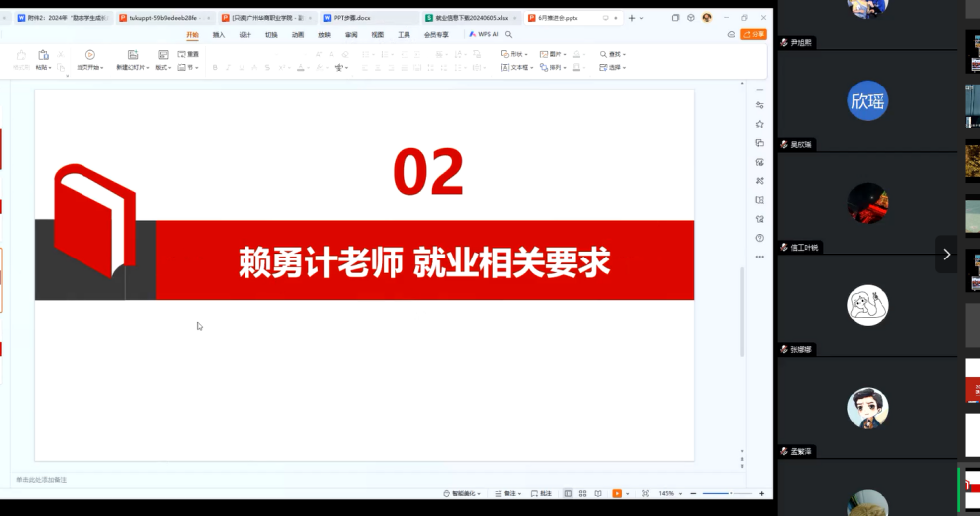Toggle the 备注 notes pane
Screen dimensions: 980x516
(509, 494)
